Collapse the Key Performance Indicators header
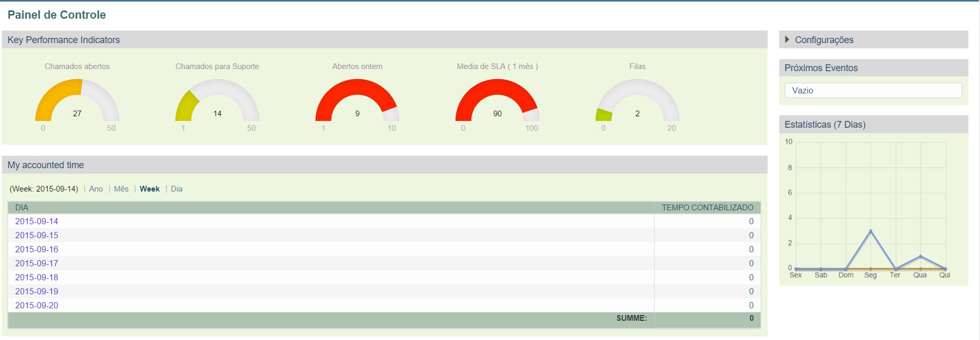This screenshot has width=980, height=340. click(x=64, y=40)
